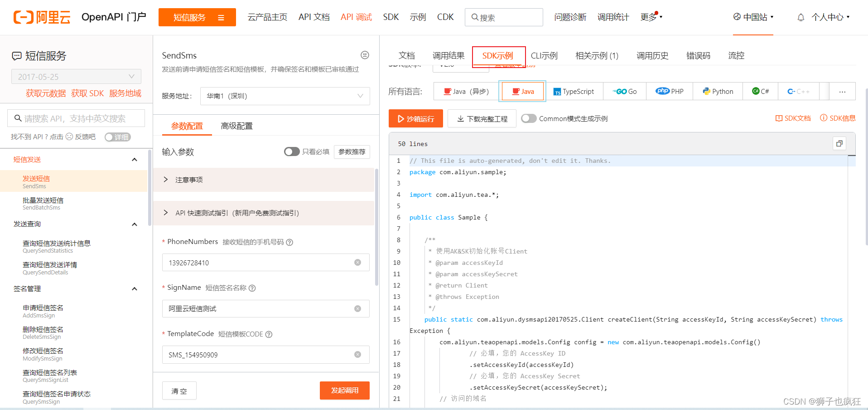Select the Java language option
868x410 pixels.
coord(523,91)
